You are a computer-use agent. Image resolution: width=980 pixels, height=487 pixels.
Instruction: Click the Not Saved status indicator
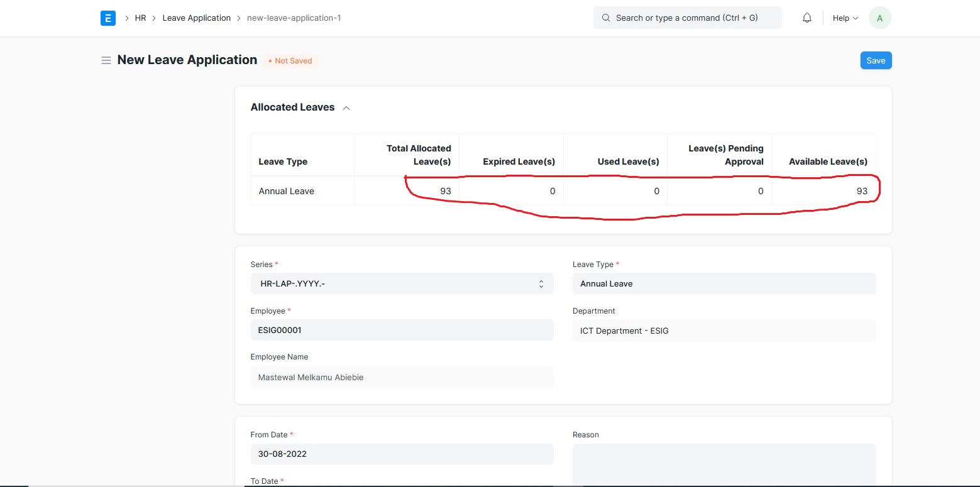click(x=290, y=60)
